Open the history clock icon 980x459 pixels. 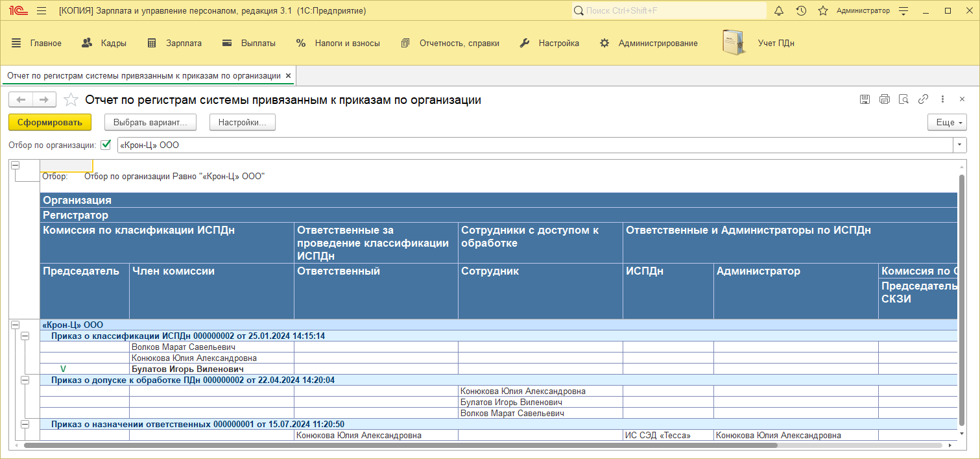[801, 11]
